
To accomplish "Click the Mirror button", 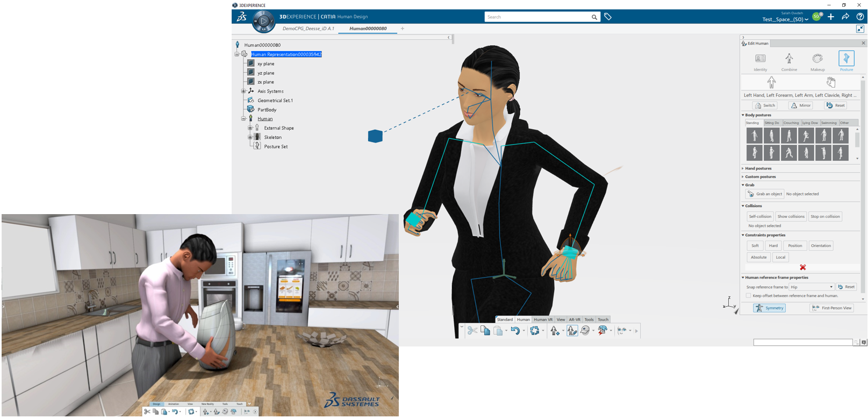I will pyautogui.click(x=801, y=105).
